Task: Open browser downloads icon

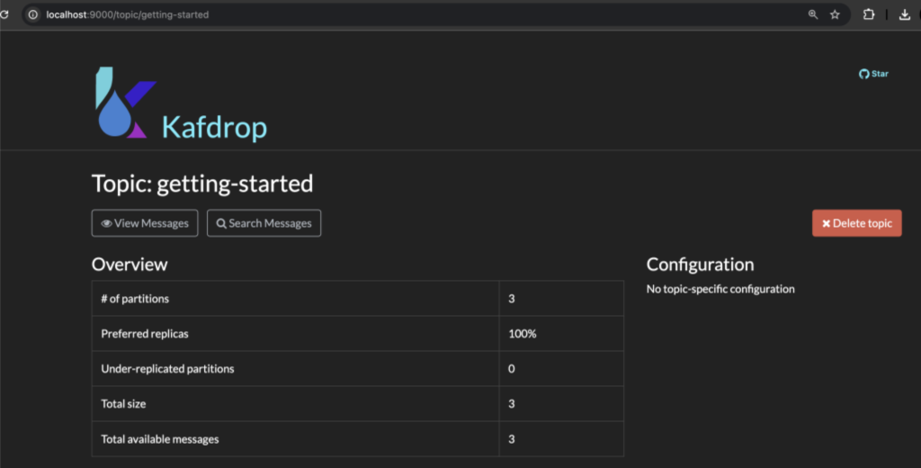Action: [x=905, y=15]
